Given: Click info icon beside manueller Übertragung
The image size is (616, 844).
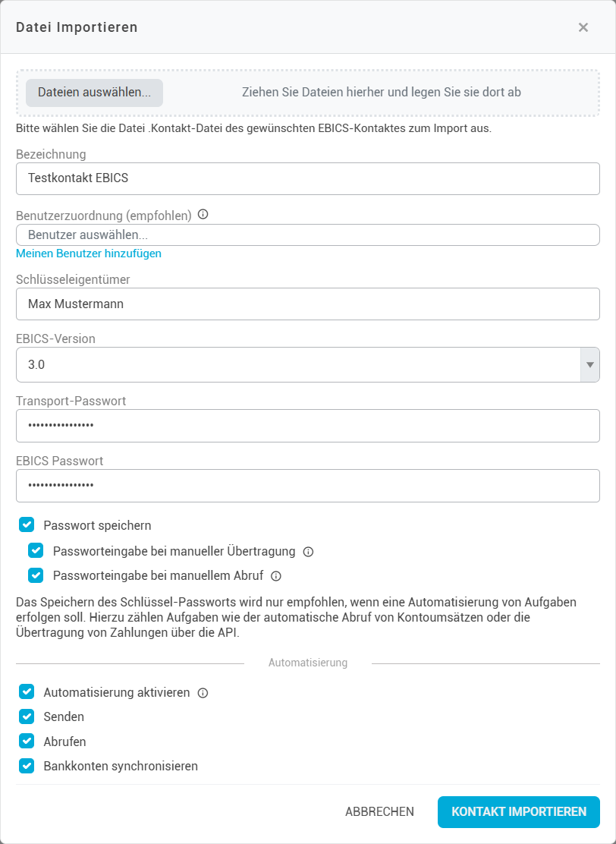Looking at the screenshot, I should 308,552.
